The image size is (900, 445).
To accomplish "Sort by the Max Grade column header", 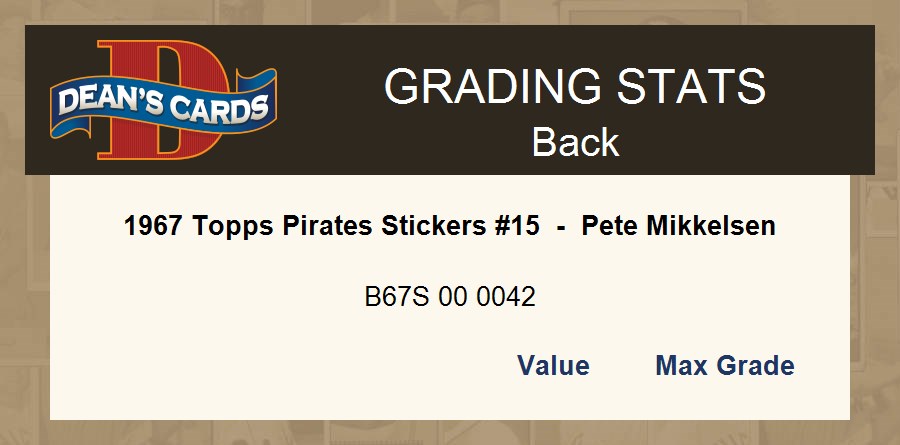I will (x=724, y=366).
